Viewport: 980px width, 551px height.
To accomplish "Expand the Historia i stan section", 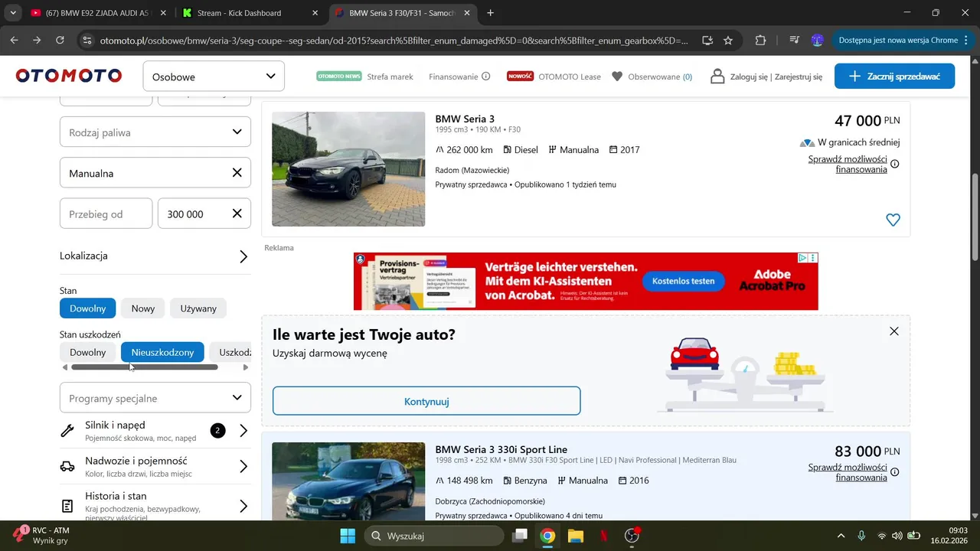I will pyautogui.click(x=155, y=504).
